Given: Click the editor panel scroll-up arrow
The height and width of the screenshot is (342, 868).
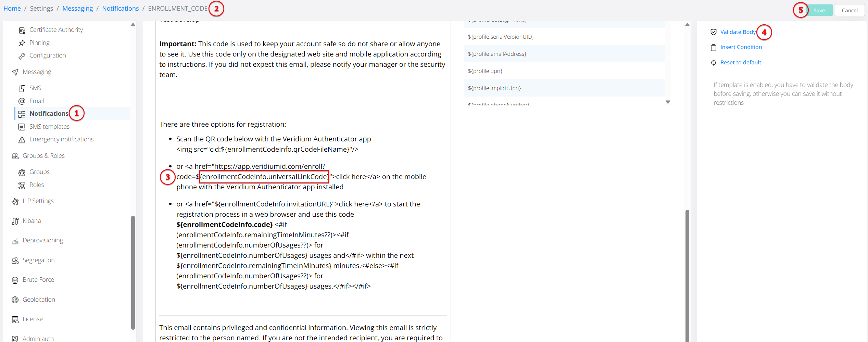Looking at the screenshot, I should click(687, 25).
